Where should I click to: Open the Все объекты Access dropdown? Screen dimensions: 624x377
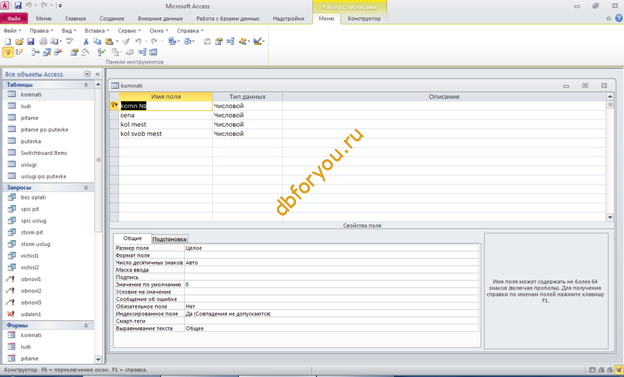point(87,74)
